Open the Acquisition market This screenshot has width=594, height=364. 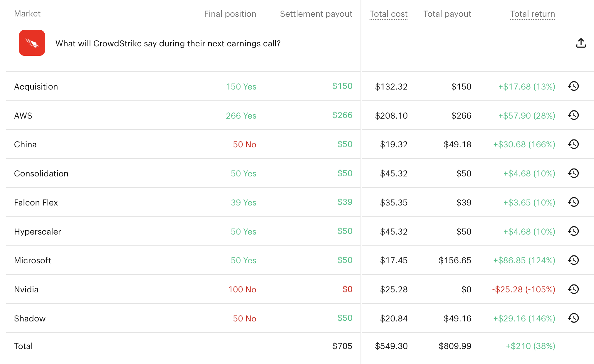point(36,86)
